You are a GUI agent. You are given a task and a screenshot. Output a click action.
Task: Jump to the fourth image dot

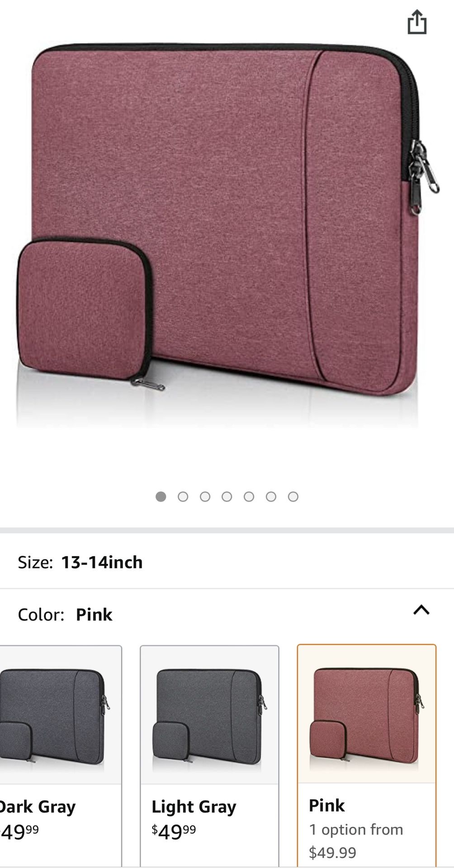tap(227, 497)
